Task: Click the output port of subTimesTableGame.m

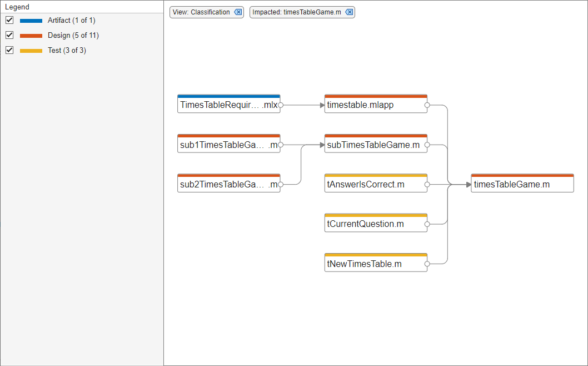Action: [427, 145]
